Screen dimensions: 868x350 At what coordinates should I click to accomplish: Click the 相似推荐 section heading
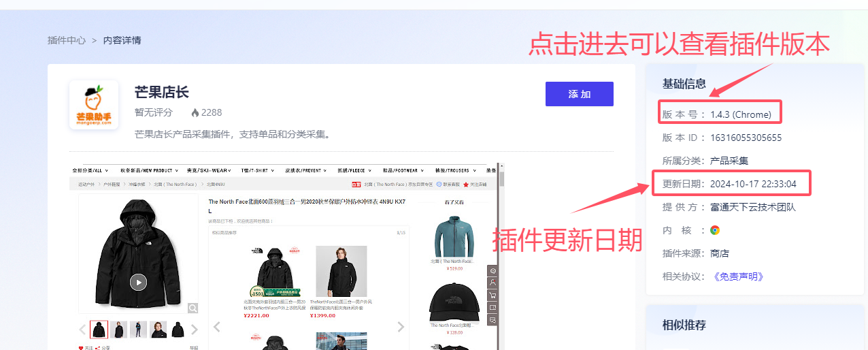coord(684,325)
